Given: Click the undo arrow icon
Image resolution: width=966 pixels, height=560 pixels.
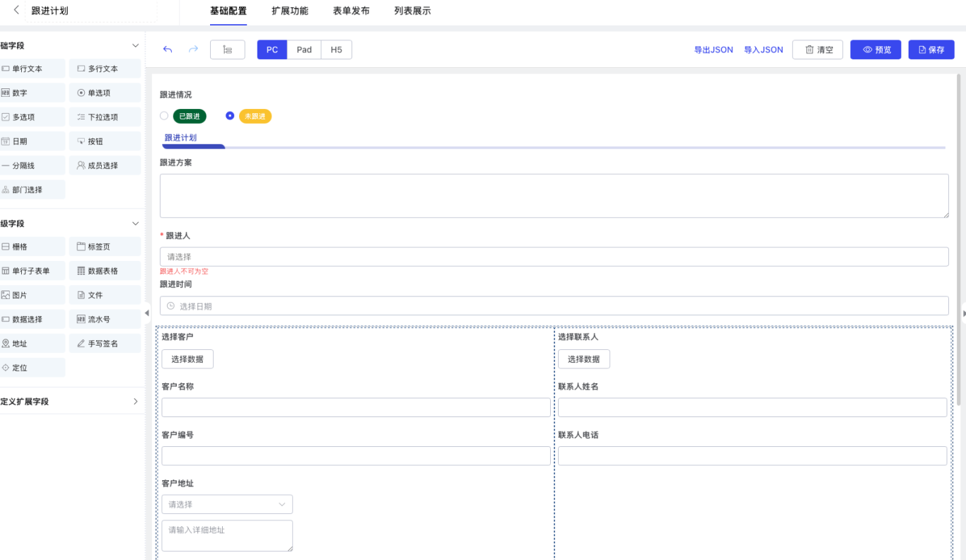Looking at the screenshot, I should (168, 49).
